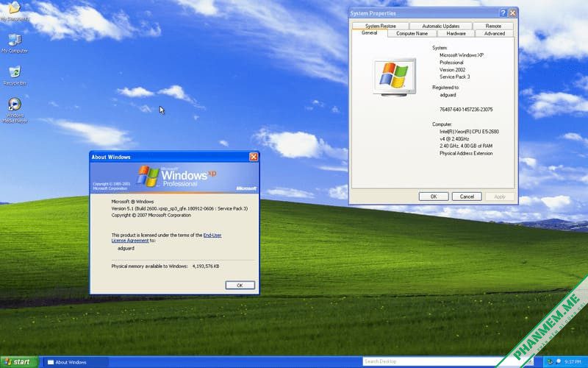Click the first system tray icon

pyautogui.click(x=550, y=361)
